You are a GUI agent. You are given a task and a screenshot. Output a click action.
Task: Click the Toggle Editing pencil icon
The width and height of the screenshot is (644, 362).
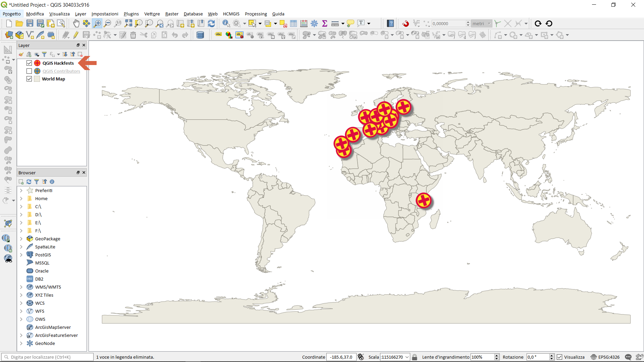point(76,35)
